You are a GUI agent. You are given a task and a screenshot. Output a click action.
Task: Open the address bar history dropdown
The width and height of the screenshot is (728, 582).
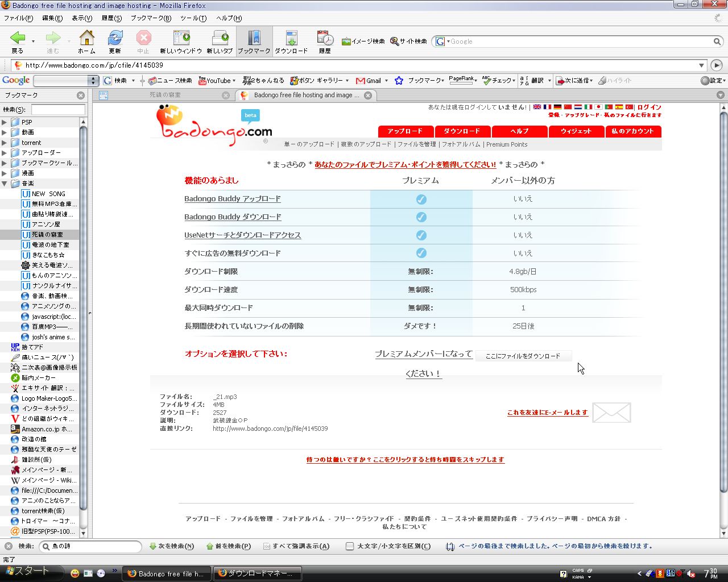click(x=701, y=65)
